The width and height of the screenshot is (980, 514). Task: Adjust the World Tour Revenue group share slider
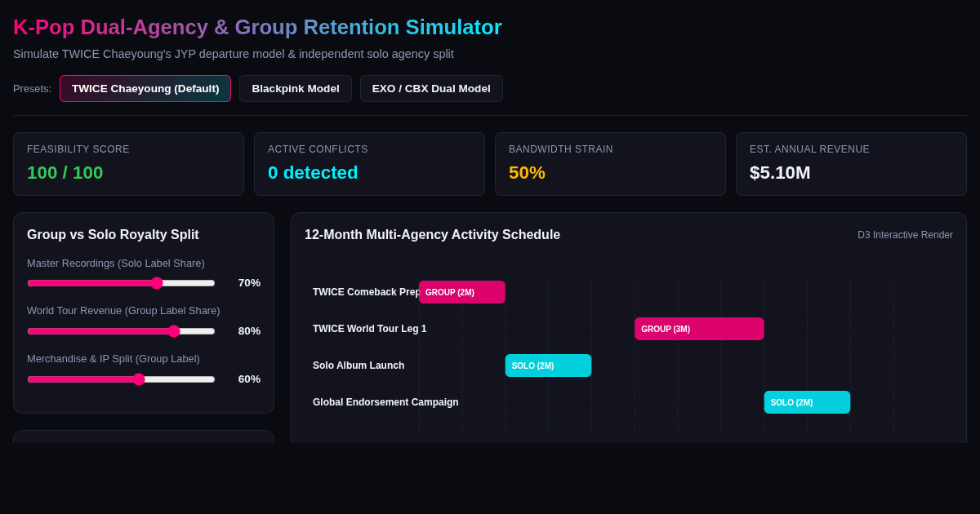[x=121, y=331]
